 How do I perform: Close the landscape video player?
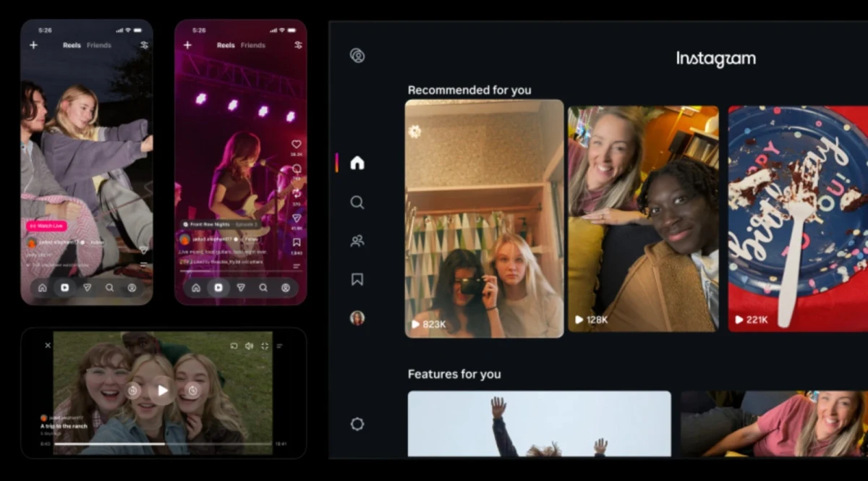[48, 345]
